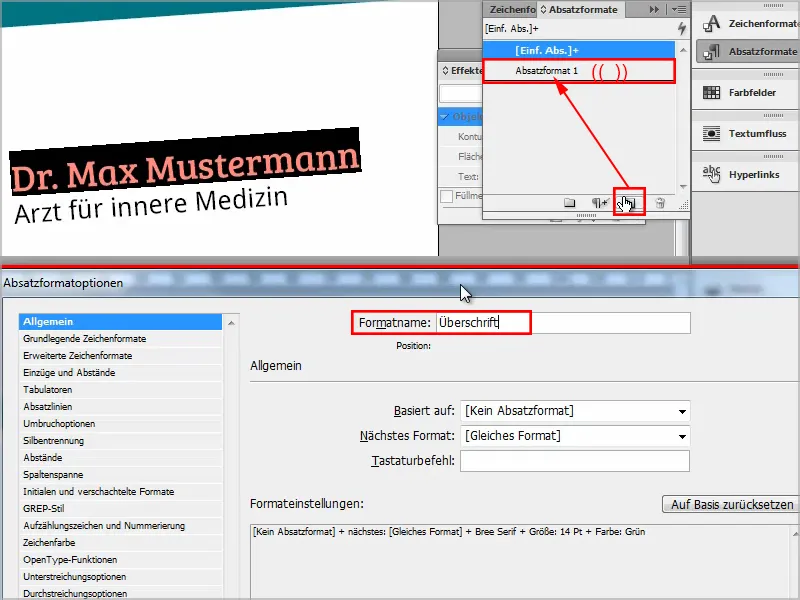Screen dimensions: 800x600
Task: Open the Absatzformate panel icon in the dock
Action: pyautogui.click(x=711, y=52)
